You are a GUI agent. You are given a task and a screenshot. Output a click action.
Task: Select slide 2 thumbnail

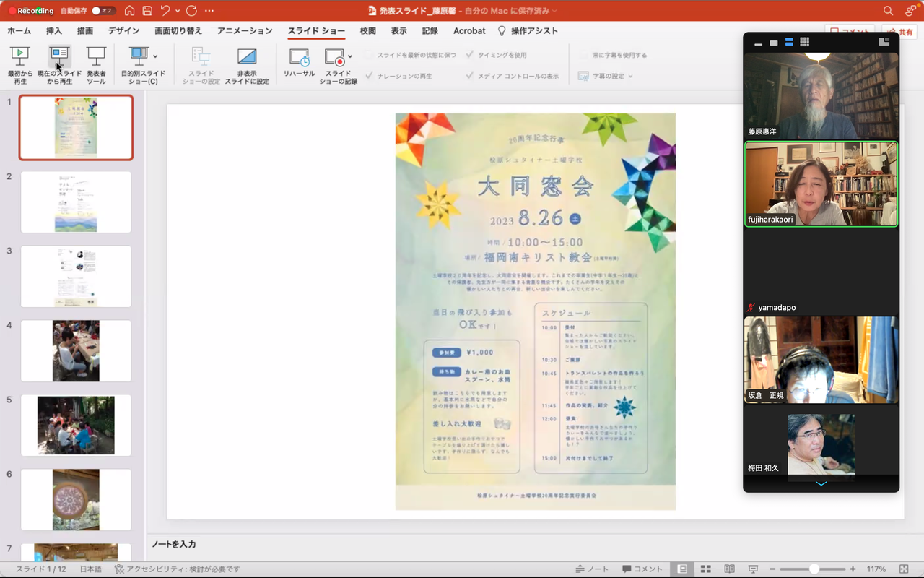(76, 202)
